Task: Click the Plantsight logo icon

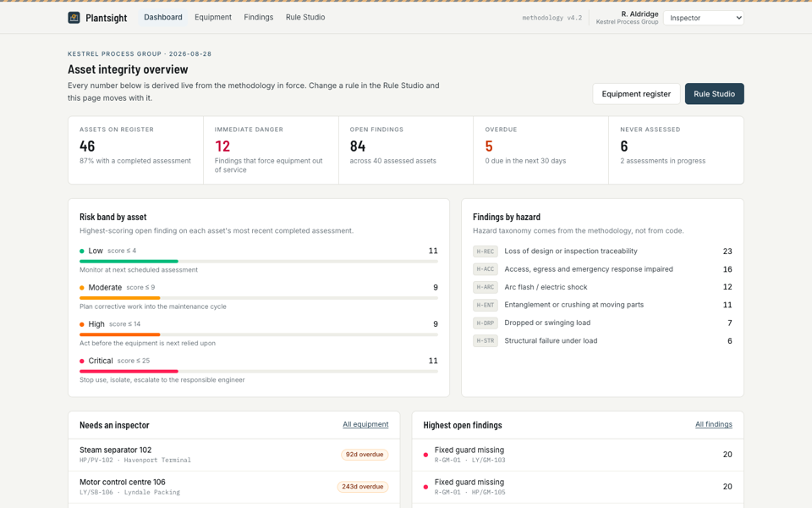Action: point(74,18)
